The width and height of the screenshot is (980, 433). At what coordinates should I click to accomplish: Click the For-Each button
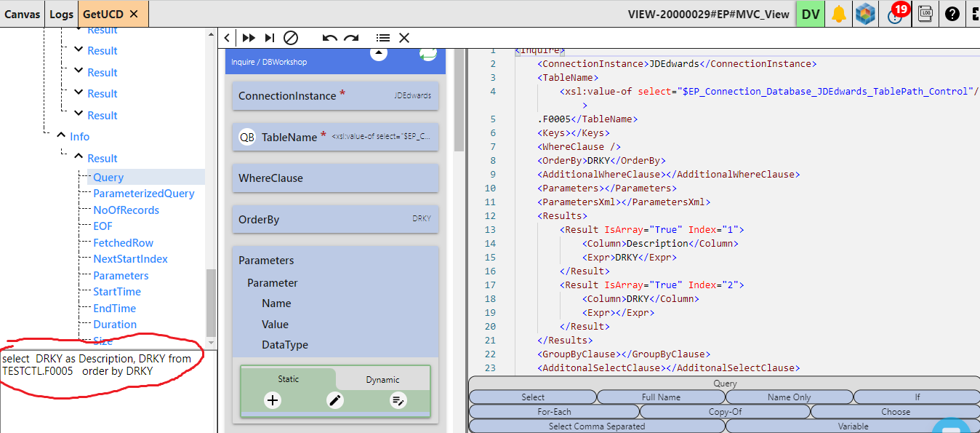(554, 411)
